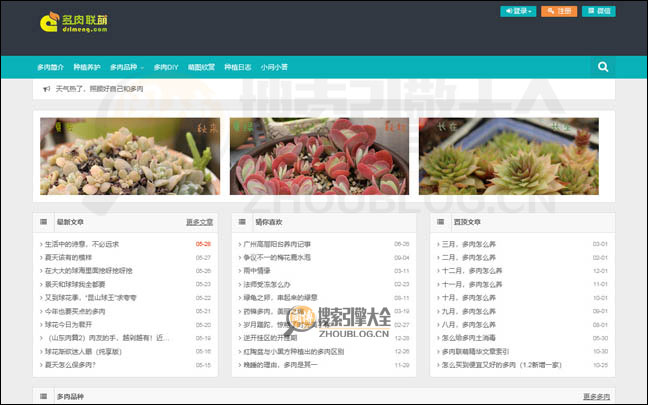Open article 八月，多肉怎么养
The height and width of the screenshot is (405, 648).
point(468,324)
